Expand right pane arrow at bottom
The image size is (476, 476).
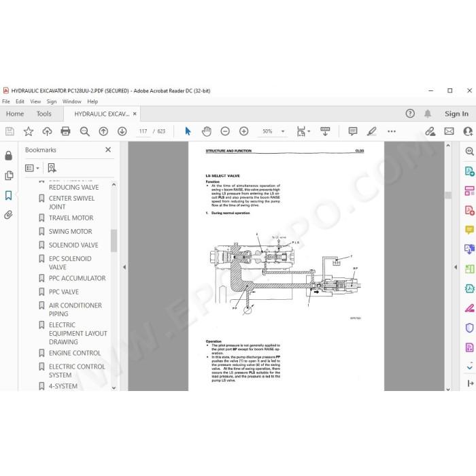tap(471, 384)
